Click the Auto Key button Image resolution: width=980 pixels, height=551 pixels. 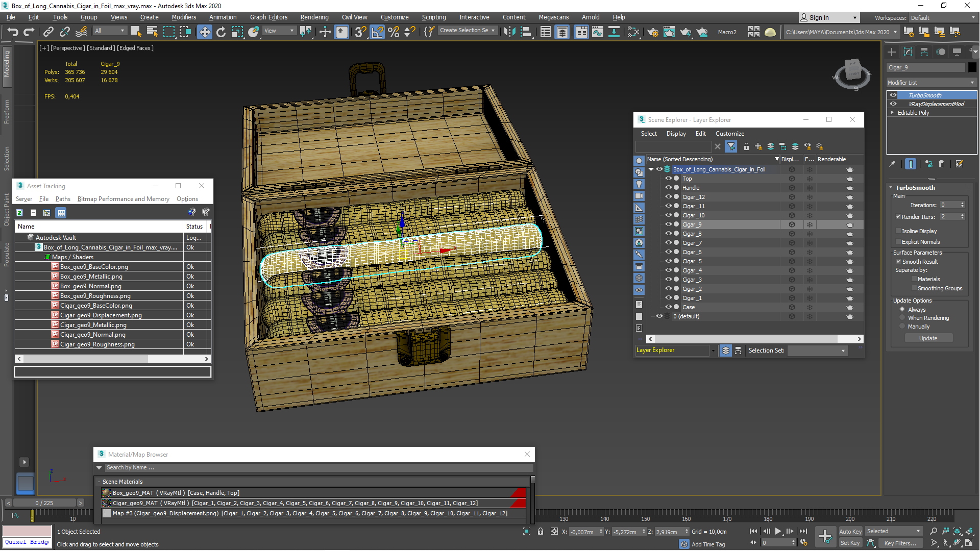click(850, 532)
